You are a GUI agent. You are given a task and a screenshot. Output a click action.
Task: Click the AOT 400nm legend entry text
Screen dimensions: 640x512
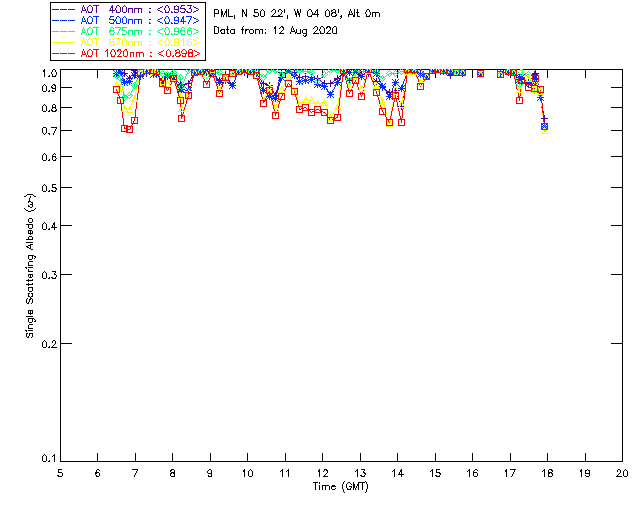pos(140,9)
